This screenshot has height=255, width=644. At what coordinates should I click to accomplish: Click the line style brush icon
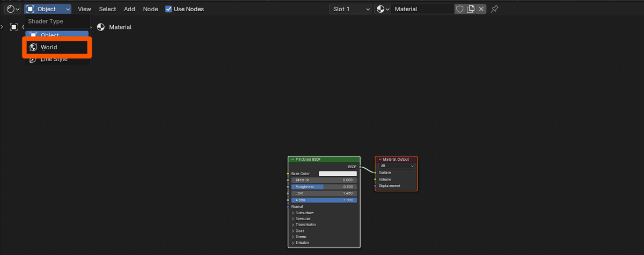pyautogui.click(x=33, y=59)
